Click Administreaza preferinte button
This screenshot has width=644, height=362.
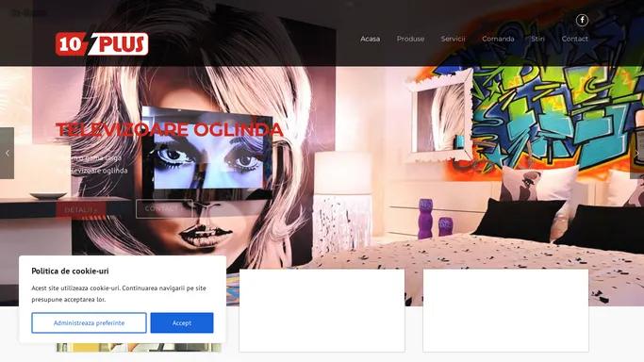pyautogui.click(x=89, y=323)
